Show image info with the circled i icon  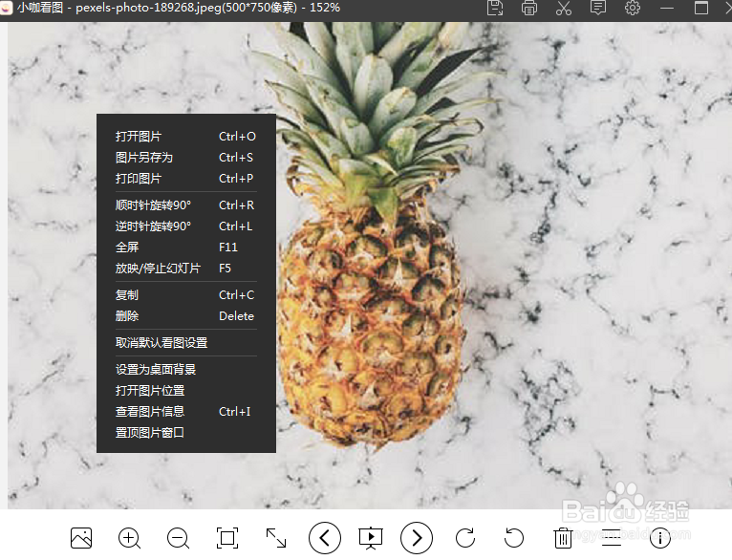pos(660,538)
